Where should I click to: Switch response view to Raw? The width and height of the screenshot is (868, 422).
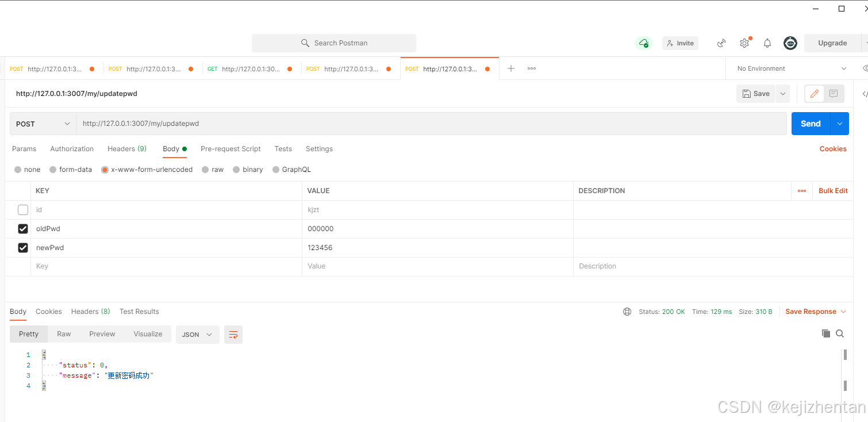pyautogui.click(x=64, y=334)
